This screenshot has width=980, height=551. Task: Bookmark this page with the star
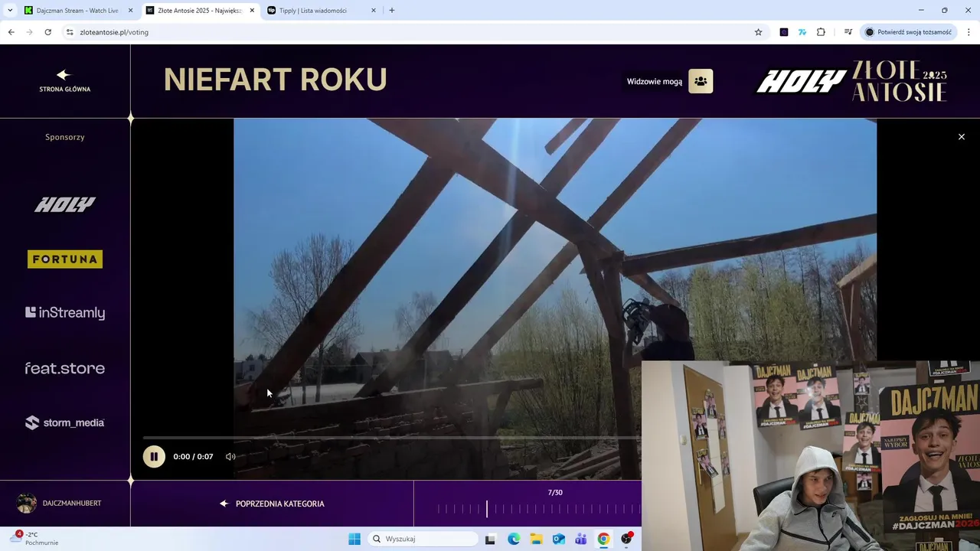[759, 32]
